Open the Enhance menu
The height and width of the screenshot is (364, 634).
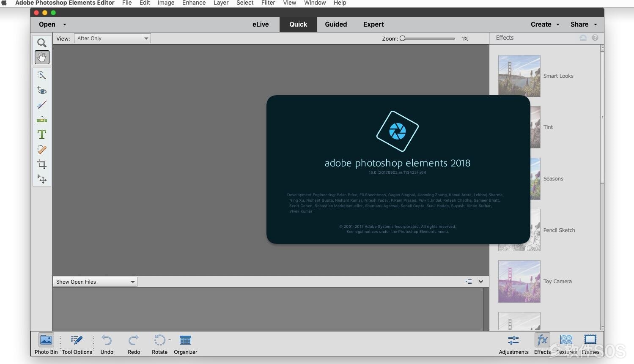point(194,3)
